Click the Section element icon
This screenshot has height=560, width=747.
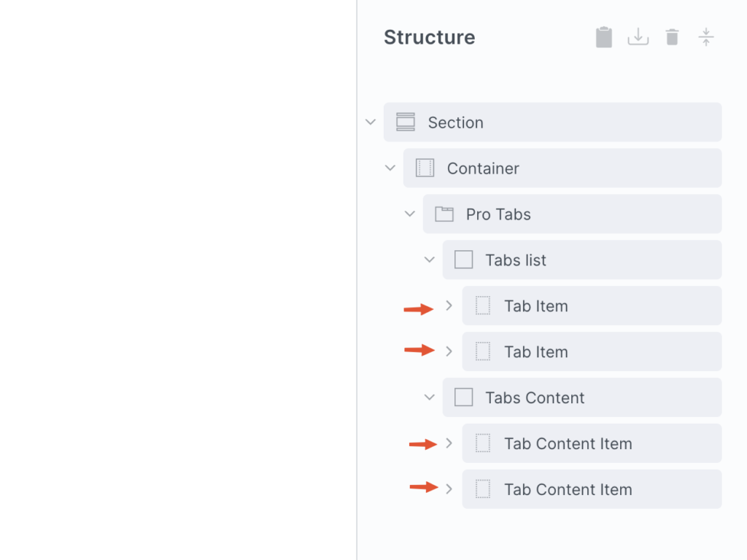pyautogui.click(x=406, y=122)
